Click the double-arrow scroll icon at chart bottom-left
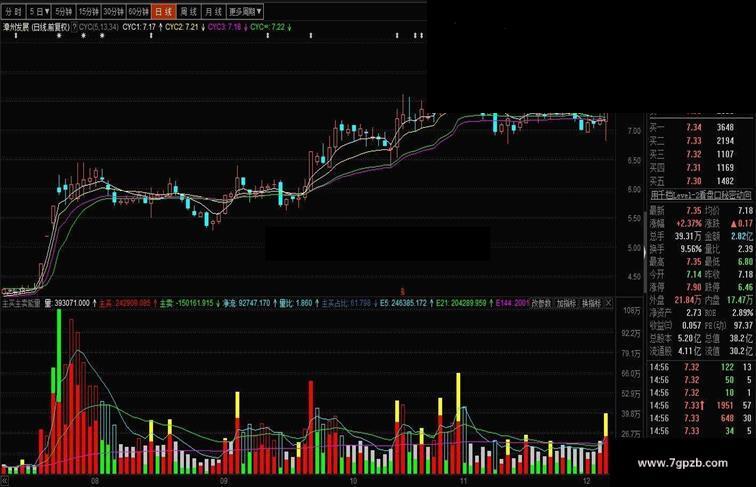Image resolution: width=756 pixels, height=487 pixels. coord(4,481)
